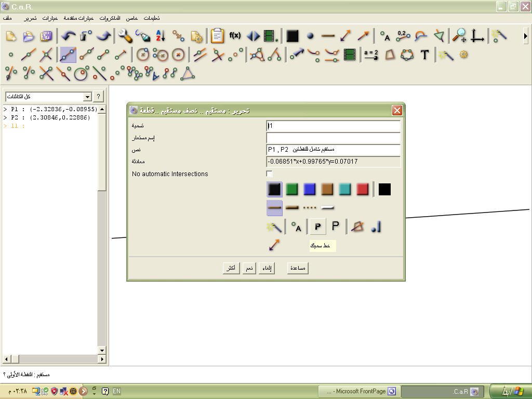Screen dimensions: 532x399
Task: Click the EN language indicator in taskbar
Action: [x=116, y=391]
